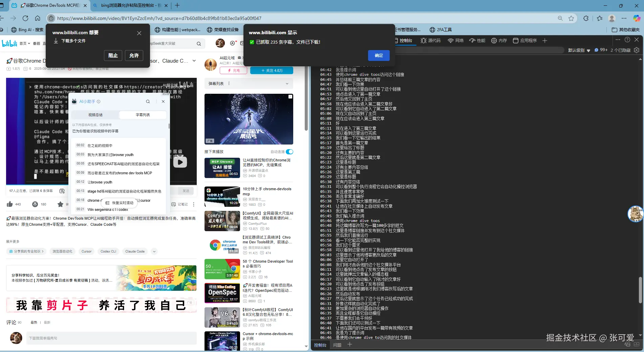Sort comments by 最新

pos(47,323)
